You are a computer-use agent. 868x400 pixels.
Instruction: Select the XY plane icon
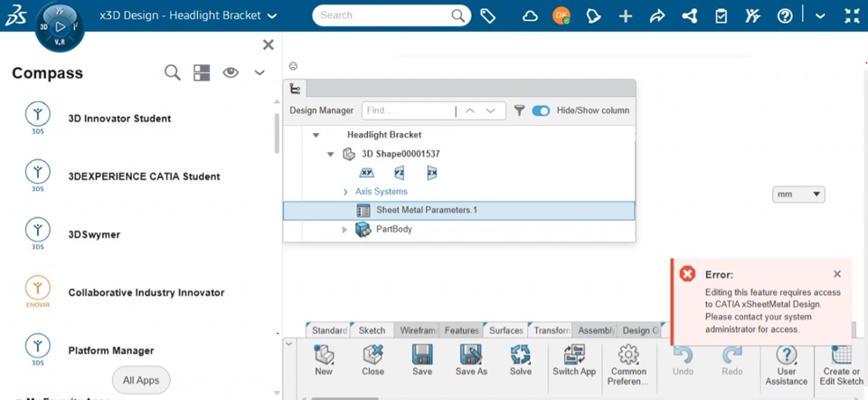tap(366, 173)
